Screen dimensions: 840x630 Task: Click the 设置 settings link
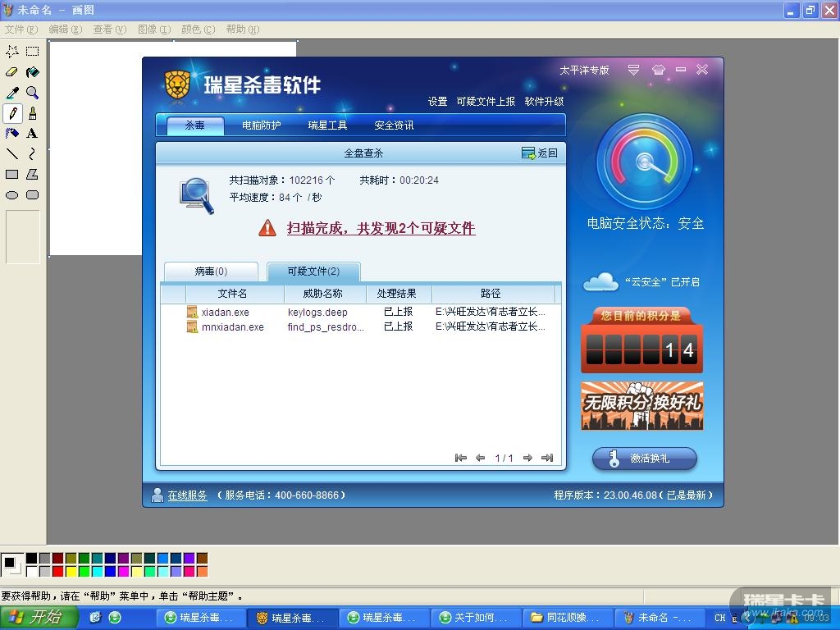[438, 101]
